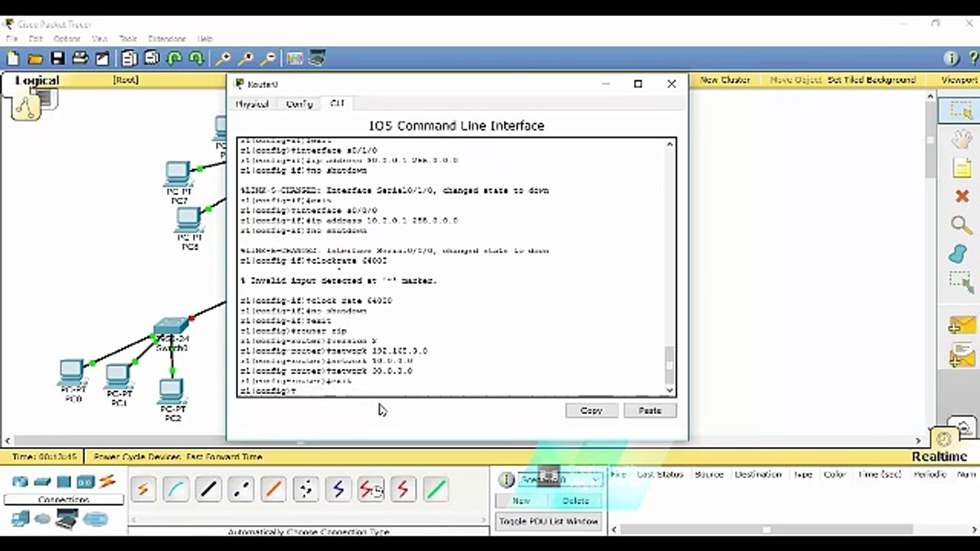Click inside the IOS CLI terminal area
The width and height of the screenshot is (980, 551).
452,267
